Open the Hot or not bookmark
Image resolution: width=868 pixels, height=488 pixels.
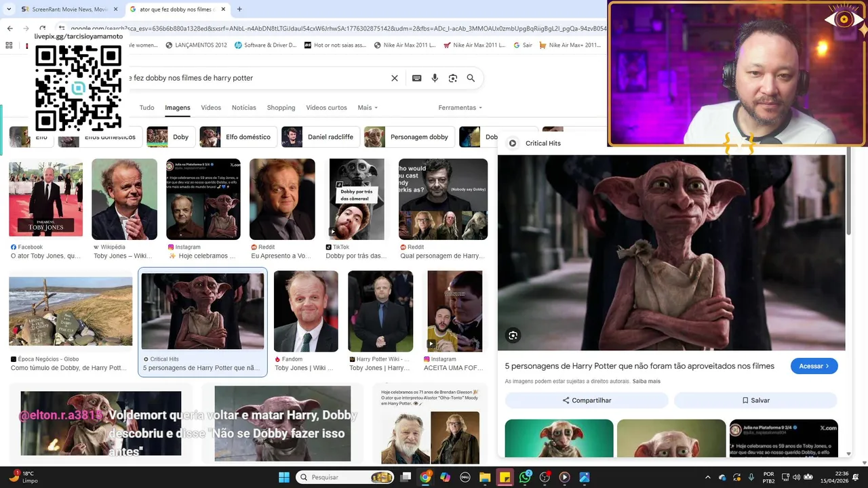coord(335,45)
